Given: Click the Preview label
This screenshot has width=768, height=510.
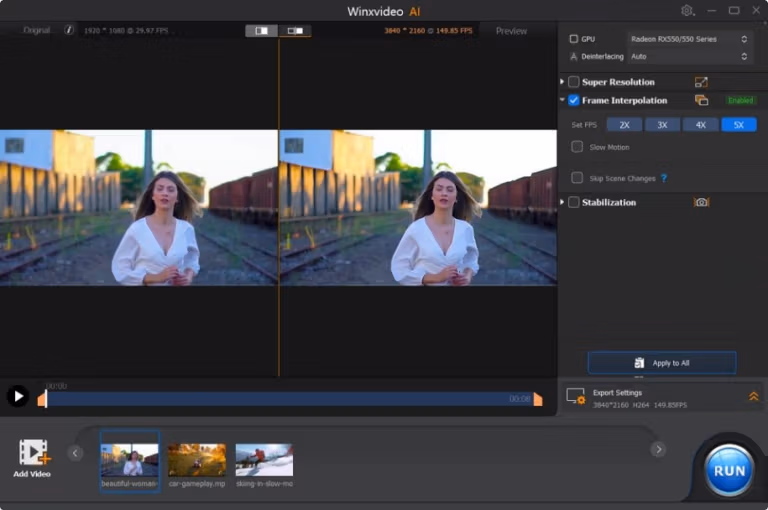Looking at the screenshot, I should pyautogui.click(x=511, y=31).
